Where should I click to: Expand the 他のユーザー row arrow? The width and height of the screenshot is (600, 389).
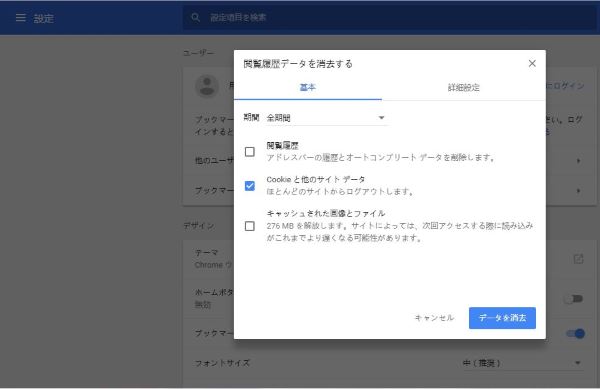click(578, 161)
